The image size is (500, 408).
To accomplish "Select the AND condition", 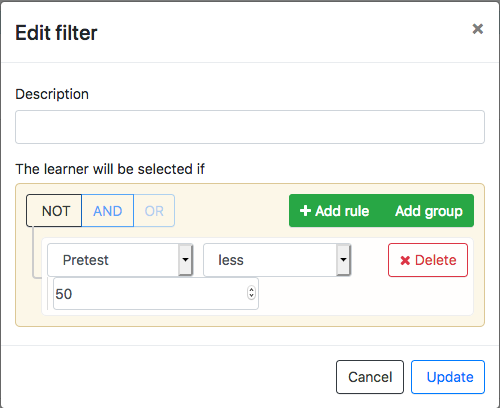I will pyautogui.click(x=108, y=211).
